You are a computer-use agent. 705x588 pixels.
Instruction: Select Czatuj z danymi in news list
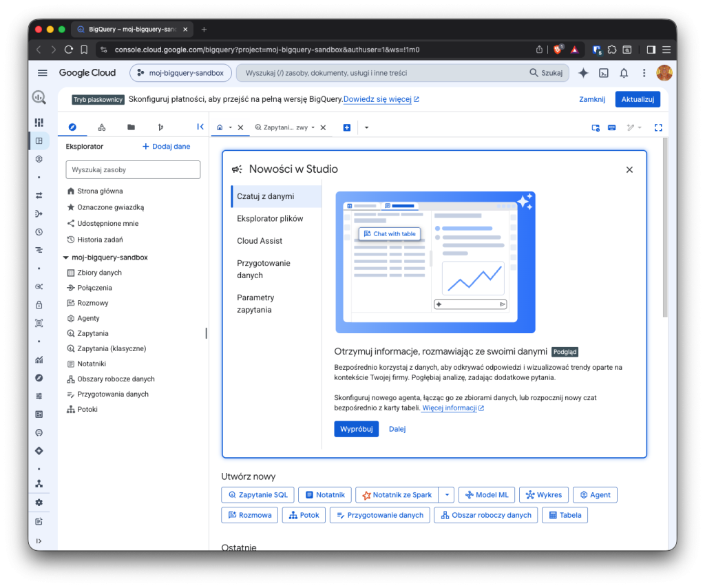click(x=277, y=196)
